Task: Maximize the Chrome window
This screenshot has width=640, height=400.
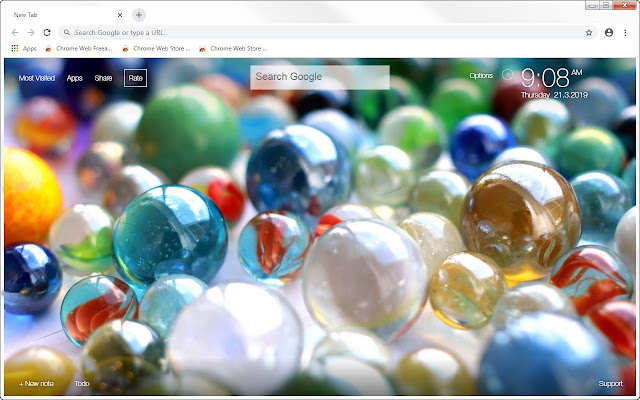Action: pyautogui.click(x=606, y=5)
